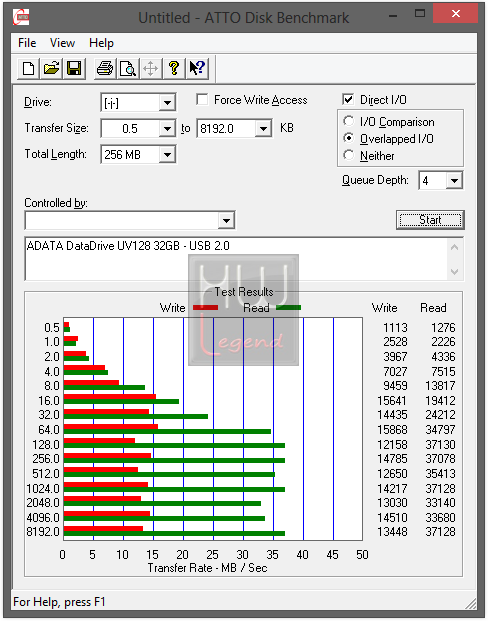This screenshot has width=488, height=621.
Task: Expand the Queue Depth dropdown
Action: (454, 181)
